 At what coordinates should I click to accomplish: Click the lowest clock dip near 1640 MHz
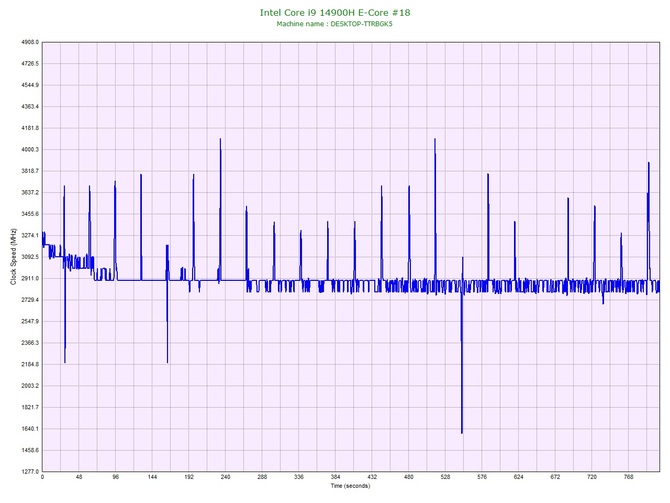(462, 432)
